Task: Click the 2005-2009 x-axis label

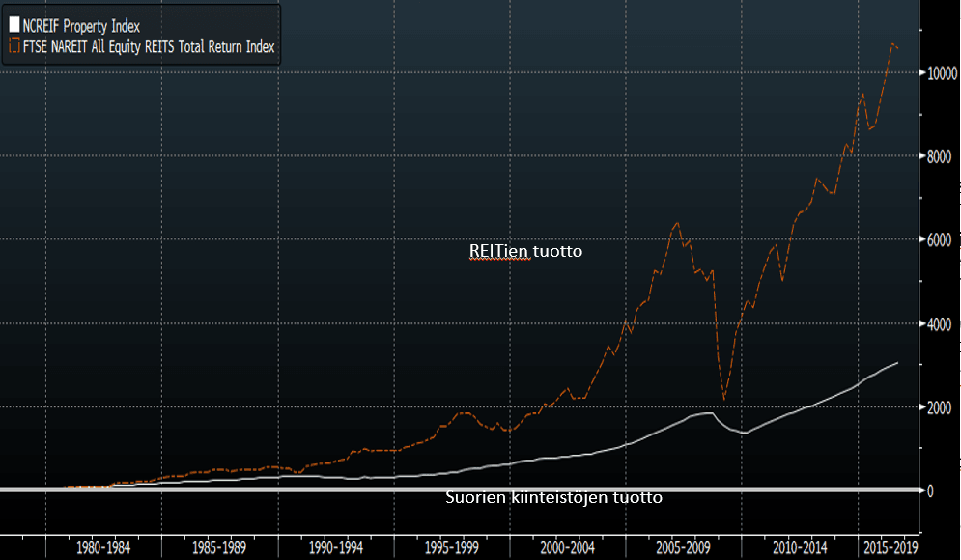Action: (684, 547)
